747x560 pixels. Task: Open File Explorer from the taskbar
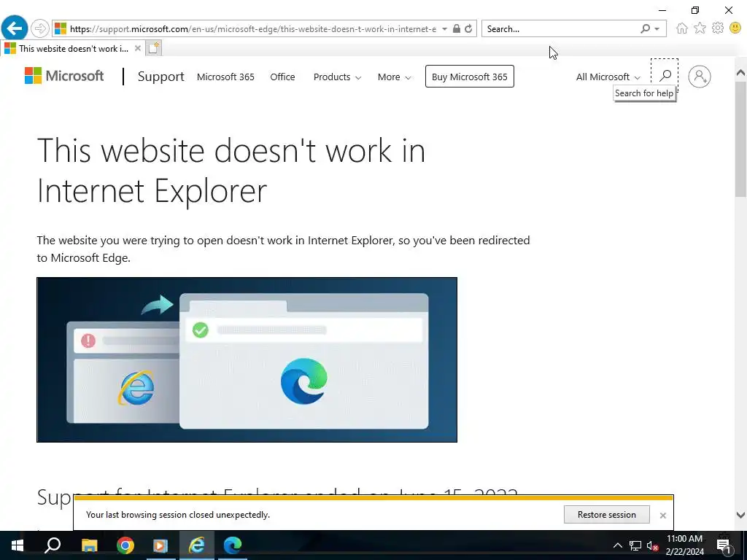point(89,545)
